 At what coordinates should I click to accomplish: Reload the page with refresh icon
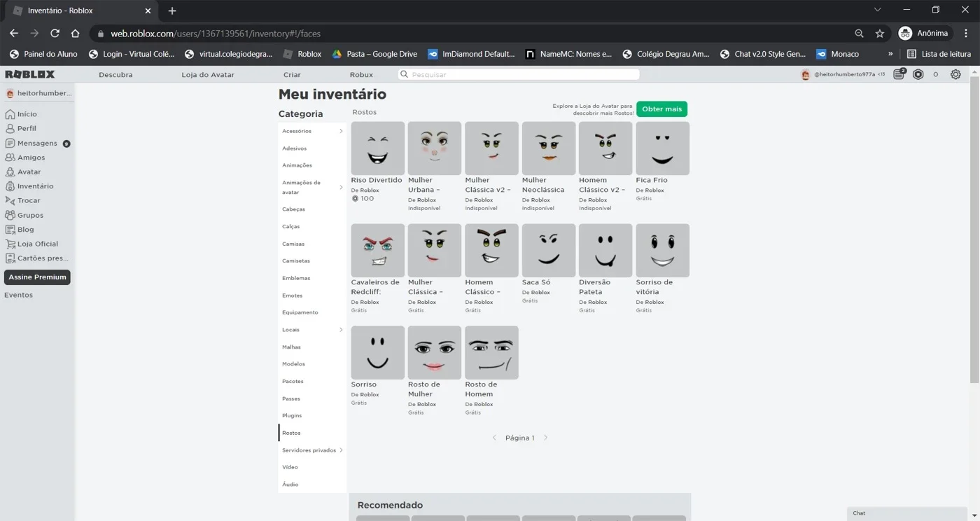click(x=55, y=33)
